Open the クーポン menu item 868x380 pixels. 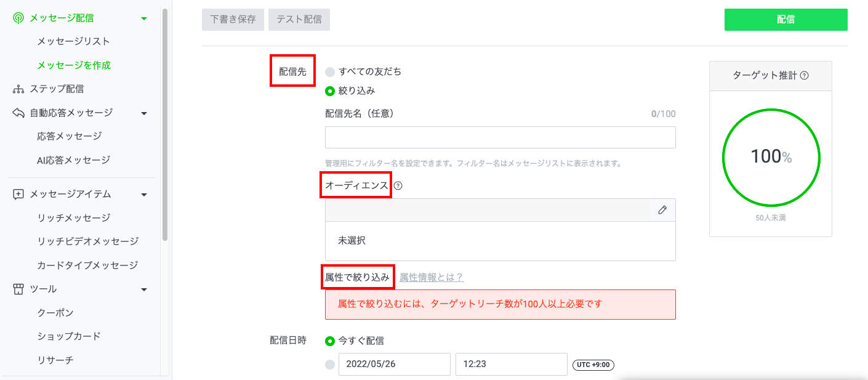[x=55, y=313]
